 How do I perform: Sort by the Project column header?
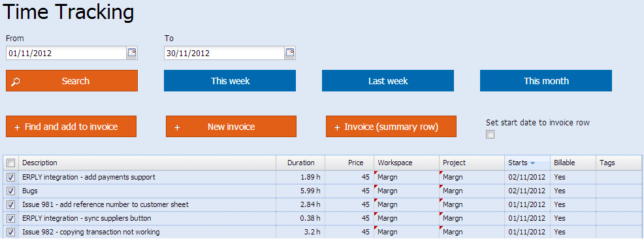pyautogui.click(x=472, y=163)
